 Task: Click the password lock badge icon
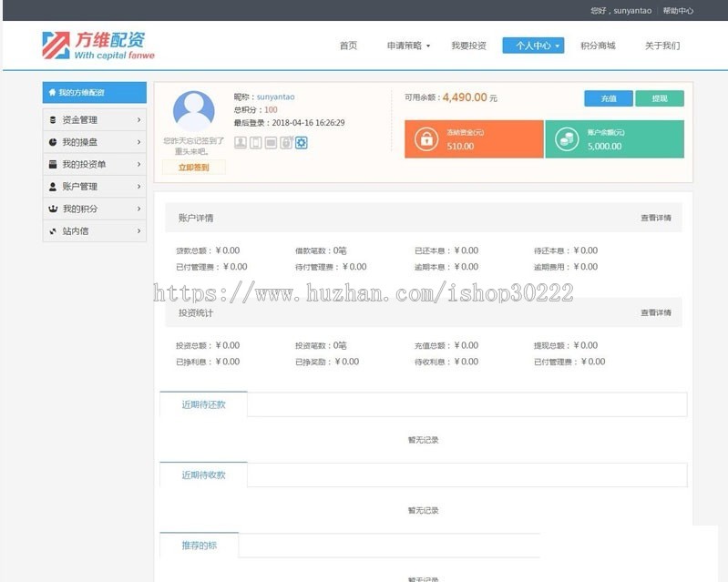click(x=286, y=142)
